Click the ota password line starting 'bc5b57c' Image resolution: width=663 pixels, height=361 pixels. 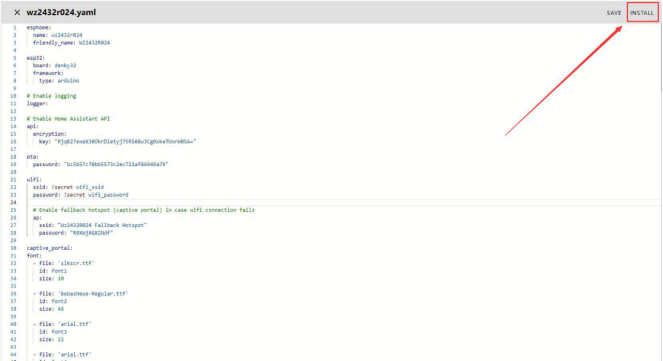click(101, 164)
